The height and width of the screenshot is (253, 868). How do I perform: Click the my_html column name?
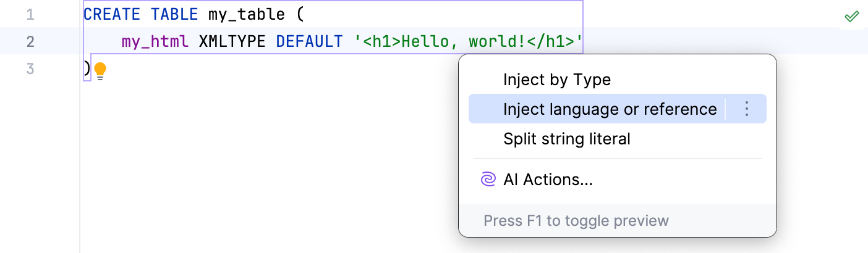pos(156,41)
